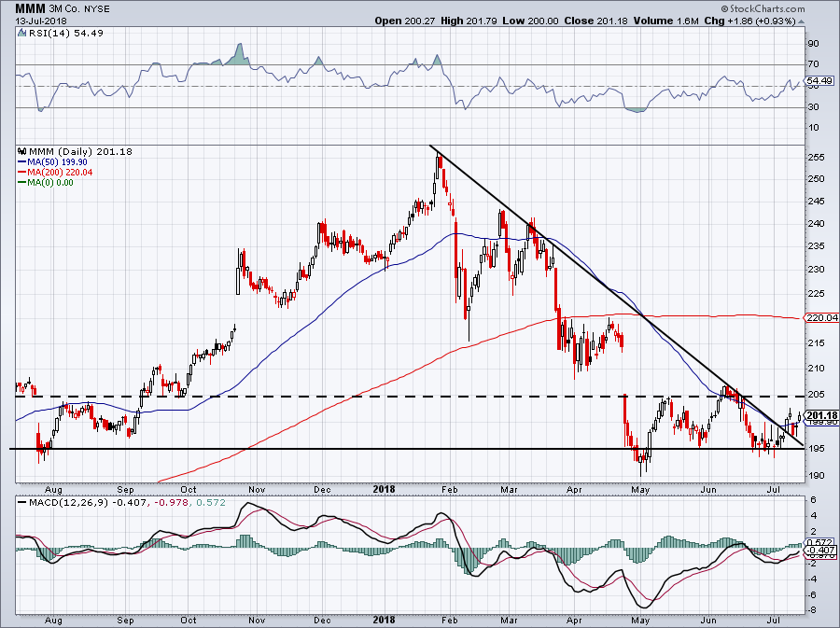Click the 'MA(200) 220.04' legend text
The height and width of the screenshot is (628, 840).
point(60,173)
